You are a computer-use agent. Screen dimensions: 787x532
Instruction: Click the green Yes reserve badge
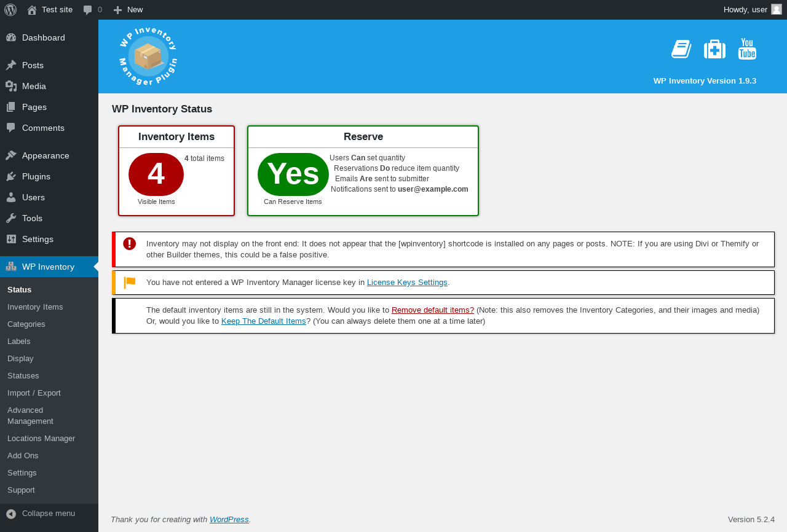click(293, 174)
